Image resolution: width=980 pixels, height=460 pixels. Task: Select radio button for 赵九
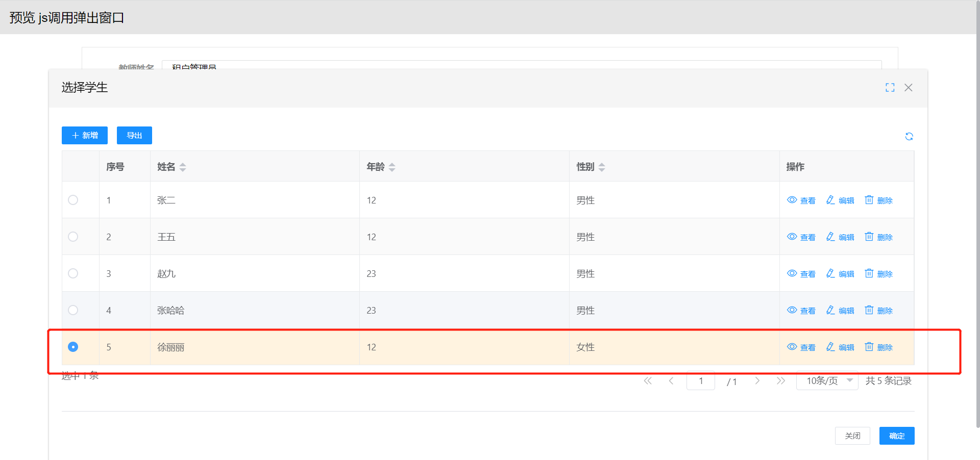click(73, 273)
